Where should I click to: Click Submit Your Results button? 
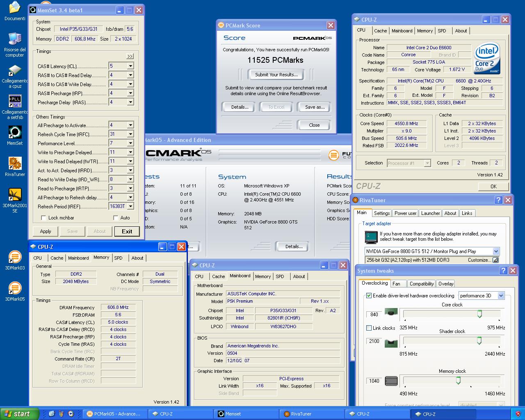click(276, 75)
